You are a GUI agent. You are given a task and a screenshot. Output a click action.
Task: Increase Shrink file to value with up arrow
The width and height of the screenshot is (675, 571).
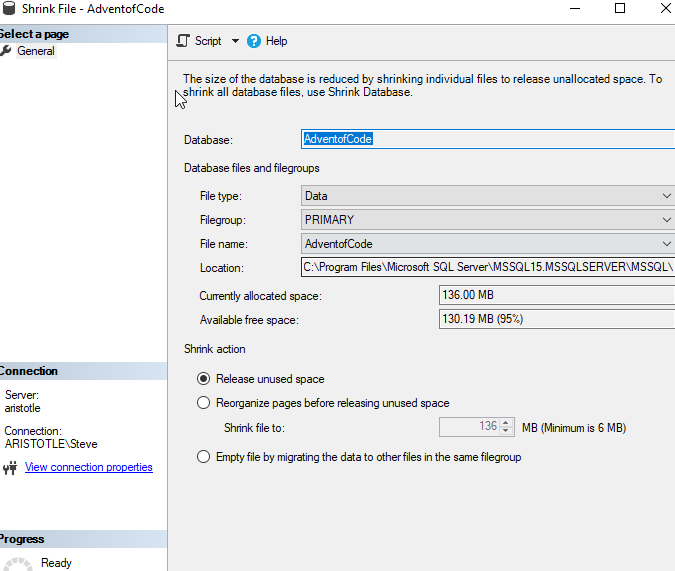coord(506,422)
